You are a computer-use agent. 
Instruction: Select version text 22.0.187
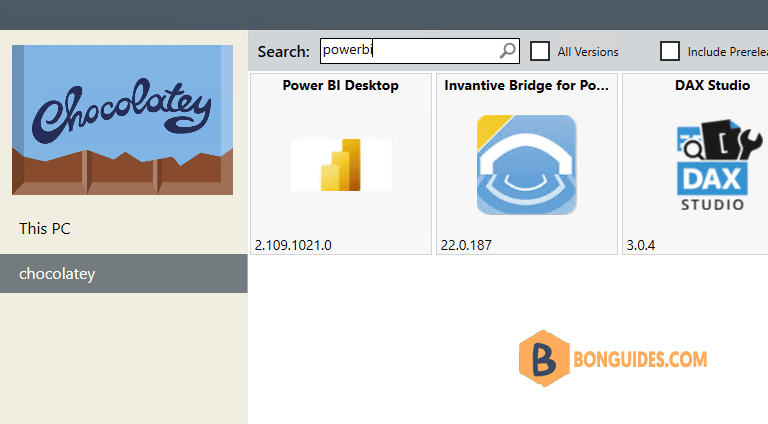click(466, 245)
